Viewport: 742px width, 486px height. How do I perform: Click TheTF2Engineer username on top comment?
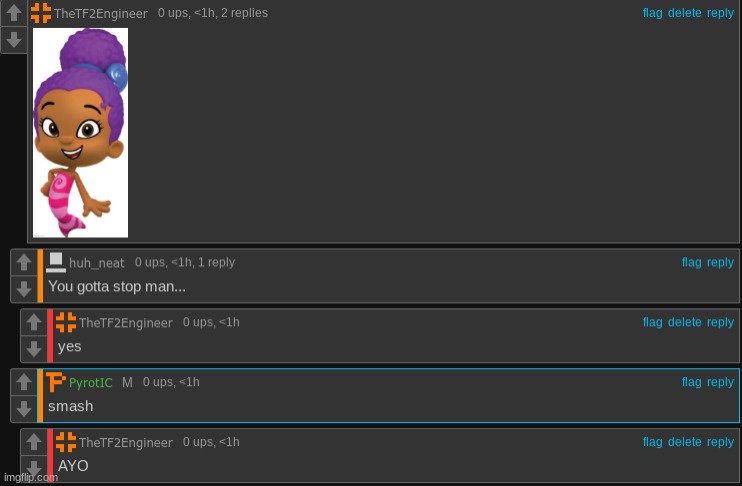pos(101,13)
